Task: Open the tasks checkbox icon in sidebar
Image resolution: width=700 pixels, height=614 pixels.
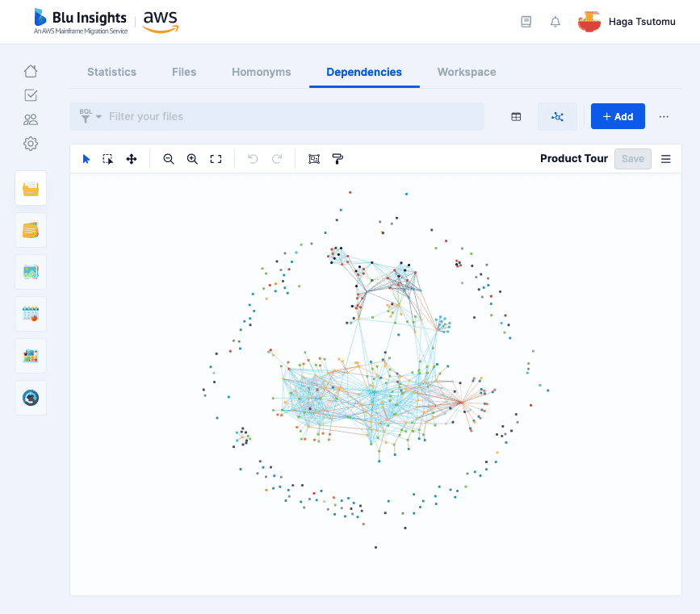Action: click(x=31, y=95)
